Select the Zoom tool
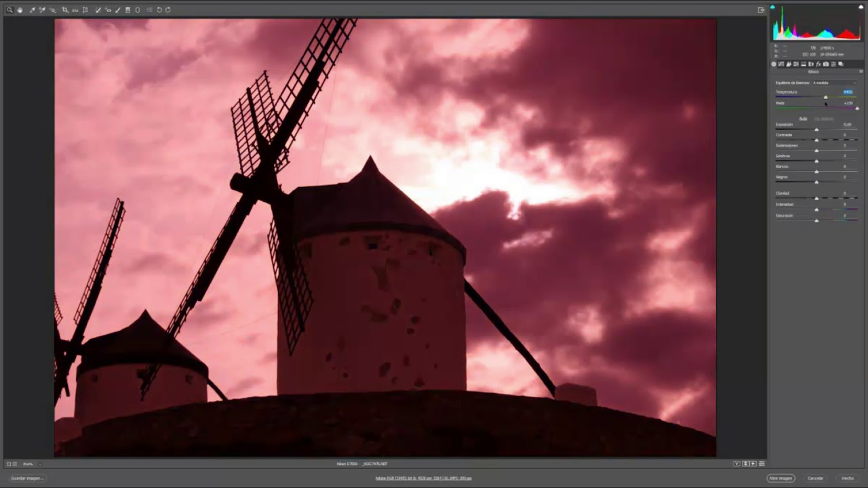Screen dimensions: 868x488 (9, 10)
